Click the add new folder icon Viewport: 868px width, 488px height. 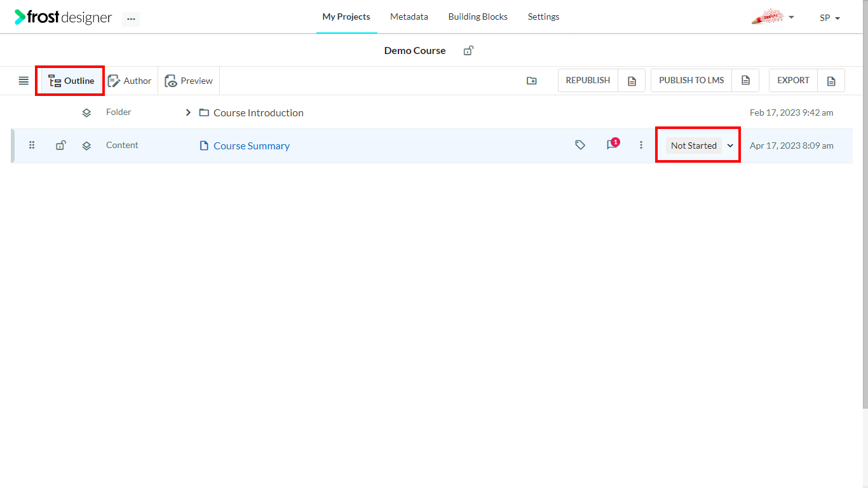click(x=532, y=81)
